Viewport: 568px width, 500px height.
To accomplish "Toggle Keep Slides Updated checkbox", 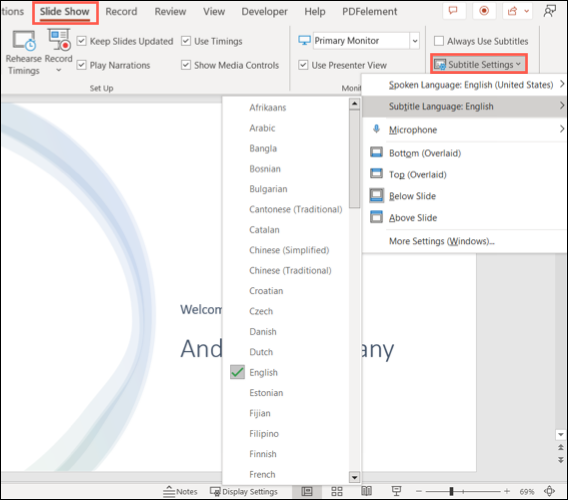I will (82, 41).
